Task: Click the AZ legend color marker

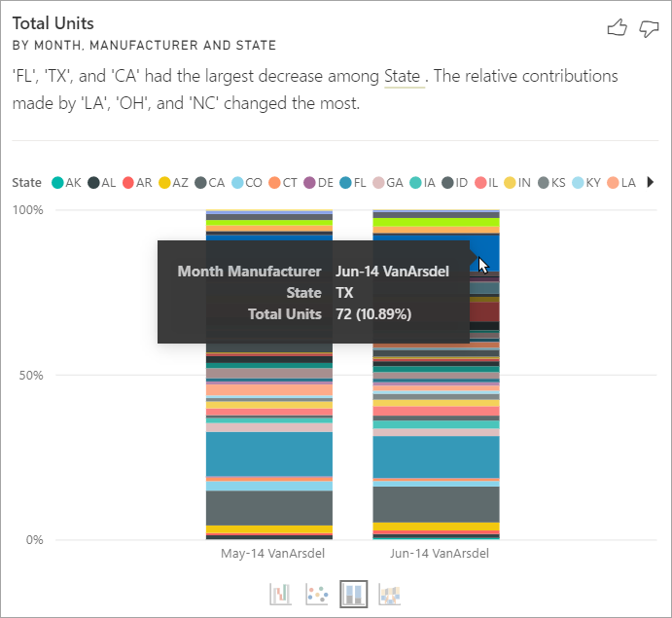Action: pyautogui.click(x=165, y=182)
